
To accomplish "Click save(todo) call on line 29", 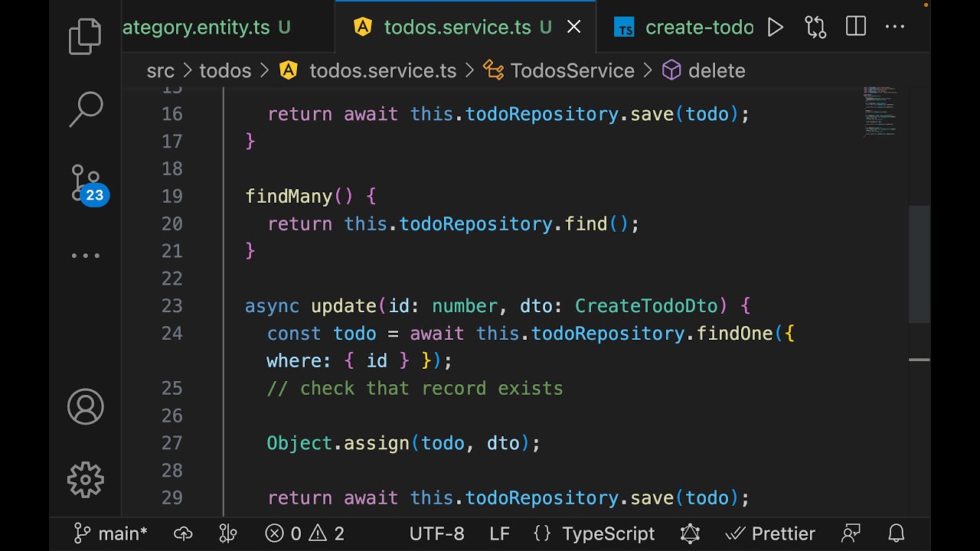I will (x=684, y=498).
